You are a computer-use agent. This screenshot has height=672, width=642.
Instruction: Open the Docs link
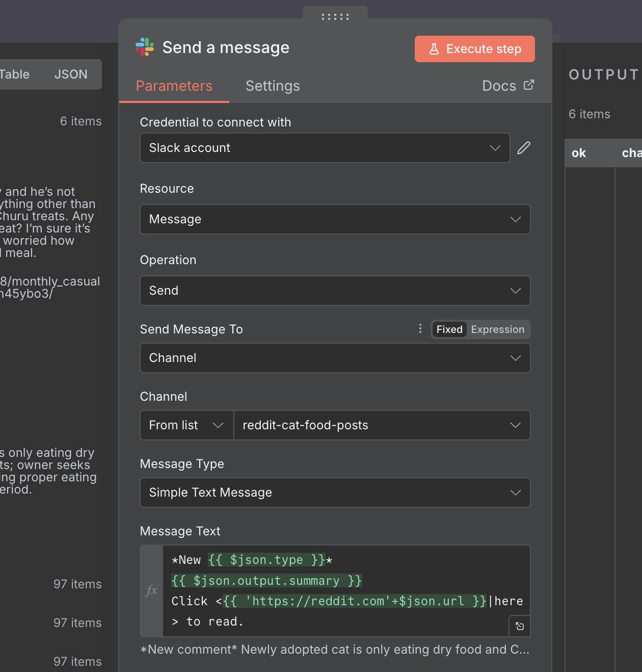[x=499, y=85]
